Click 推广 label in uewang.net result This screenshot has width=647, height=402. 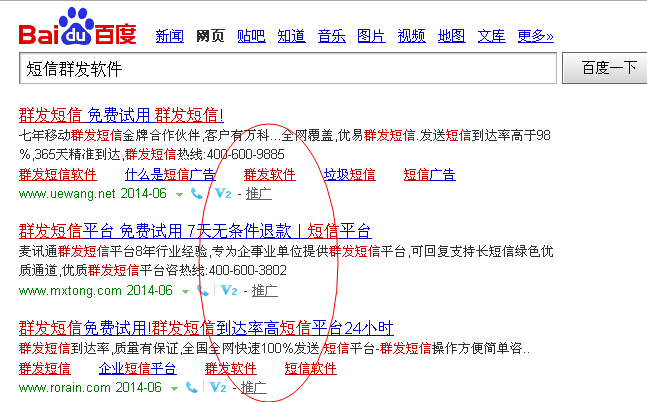(259, 194)
